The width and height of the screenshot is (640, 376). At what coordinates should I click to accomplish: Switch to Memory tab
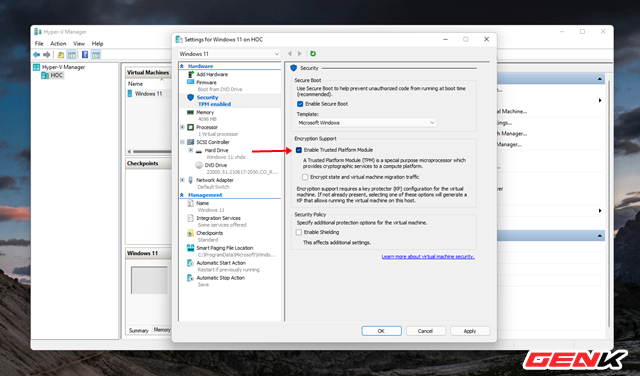click(x=162, y=329)
